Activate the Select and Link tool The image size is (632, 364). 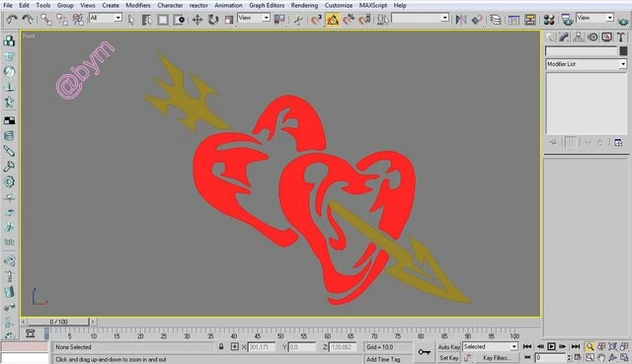coord(46,20)
